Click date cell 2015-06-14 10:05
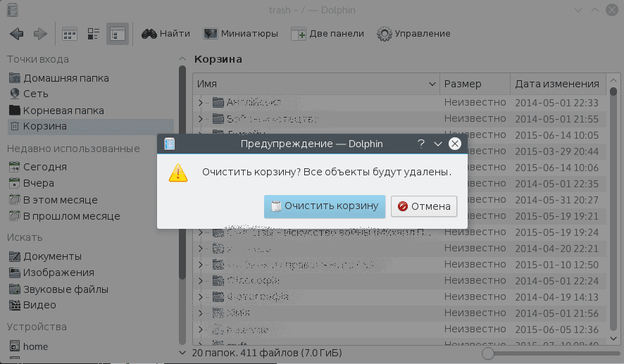Screen dimensions: 624x364 pos(557,135)
